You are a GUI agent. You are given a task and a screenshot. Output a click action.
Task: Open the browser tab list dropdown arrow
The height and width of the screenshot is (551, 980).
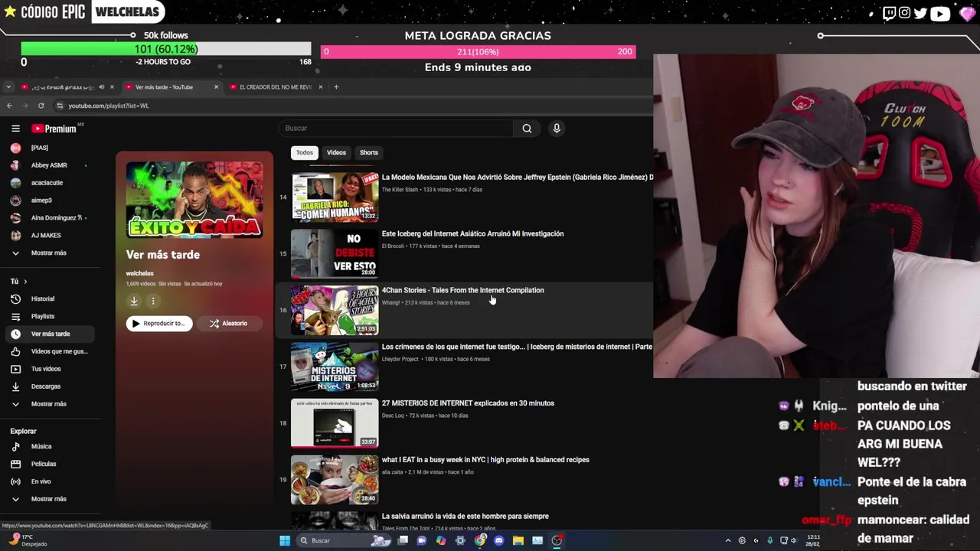tap(8, 86)
